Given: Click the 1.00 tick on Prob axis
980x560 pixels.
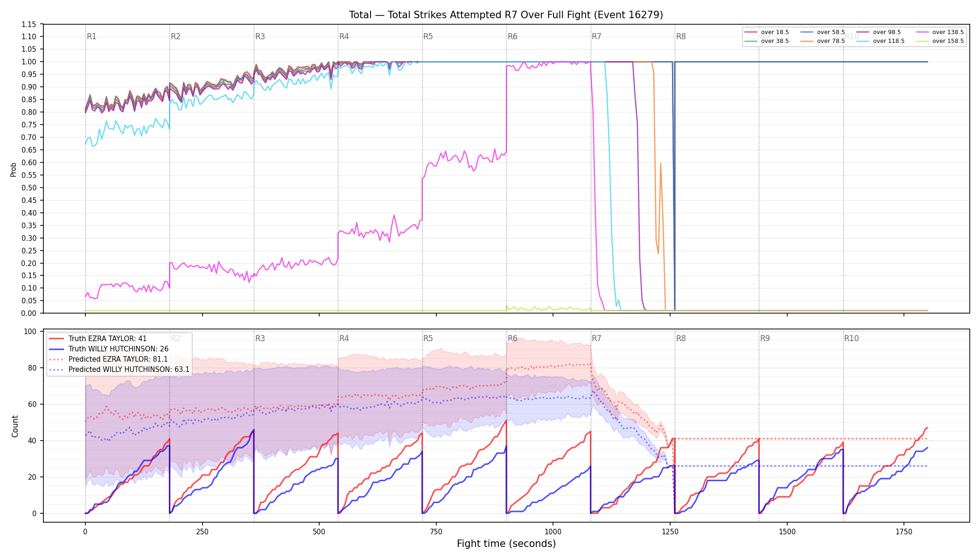Looking at the screenshot, I should [29, 62].
